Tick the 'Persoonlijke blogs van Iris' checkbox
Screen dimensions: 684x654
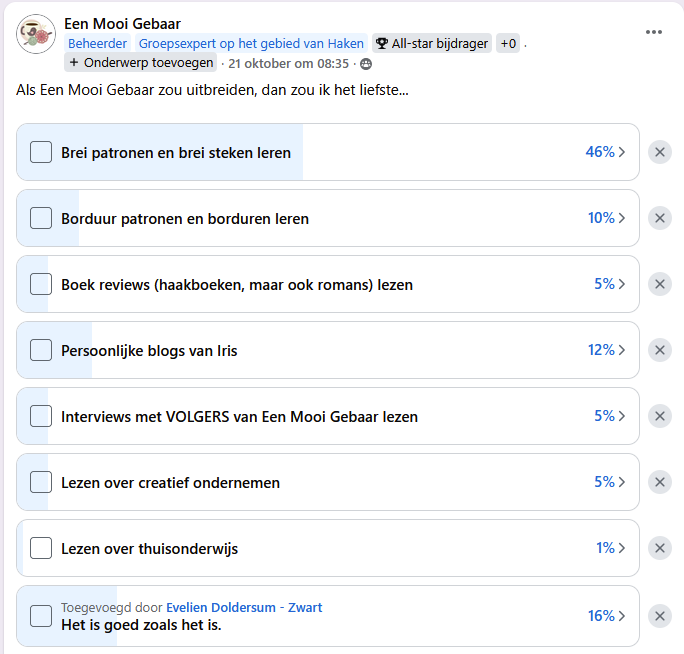pos(41,350)
